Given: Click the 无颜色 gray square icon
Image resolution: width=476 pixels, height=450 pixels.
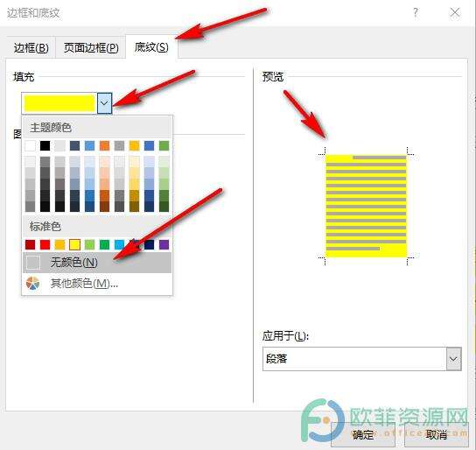Looking at the screenshot, I should [32, 263].
